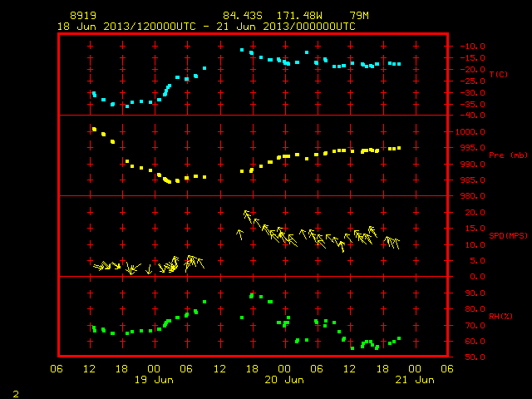The height and width of the screenshot is (399, 532).
Task: Select the 19 Jun date label
Action: click(154, 380)
